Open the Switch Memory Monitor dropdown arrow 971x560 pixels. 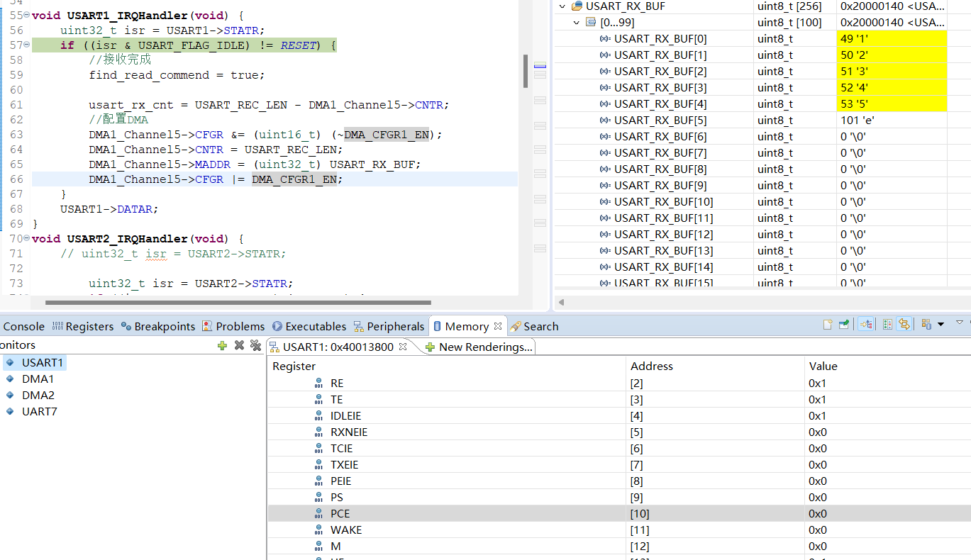pyautogui.click(x=941, y=325)
